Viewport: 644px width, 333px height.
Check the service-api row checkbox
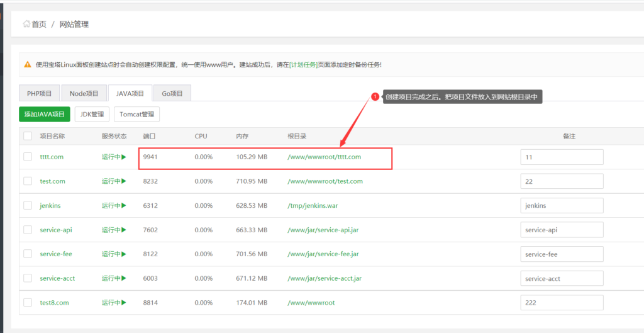28,229
